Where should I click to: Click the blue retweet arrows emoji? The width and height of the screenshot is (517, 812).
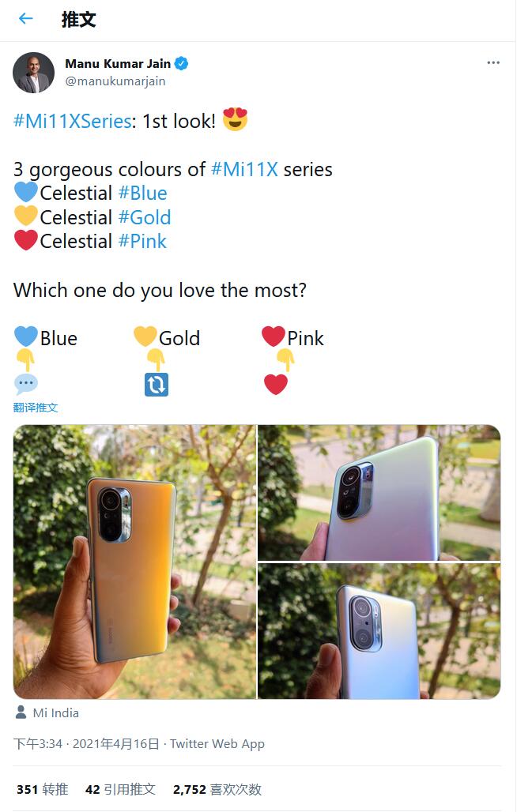coord(157,385)
